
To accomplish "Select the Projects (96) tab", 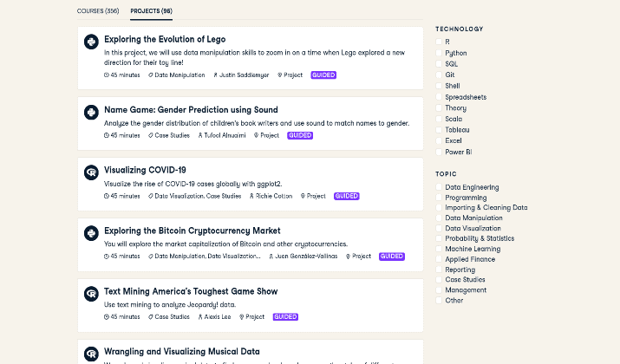I will click(152, 11).
